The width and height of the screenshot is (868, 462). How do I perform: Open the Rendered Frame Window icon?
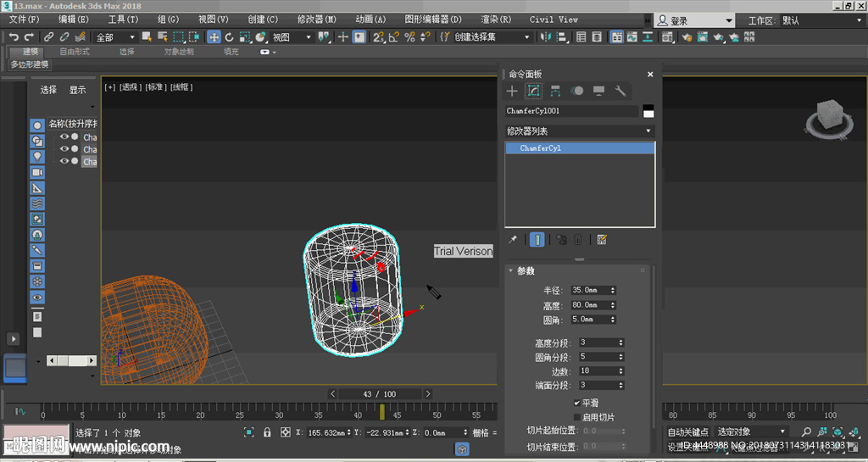pyautogui.click(x=703, y=37)
